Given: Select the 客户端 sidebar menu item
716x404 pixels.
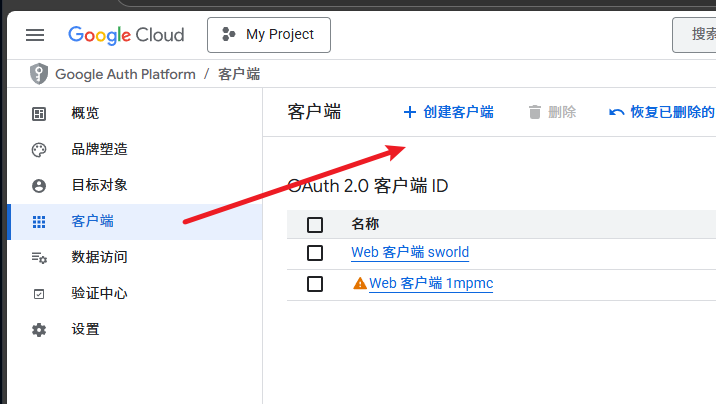Looking at the screenshot, I should click(93, 221).
